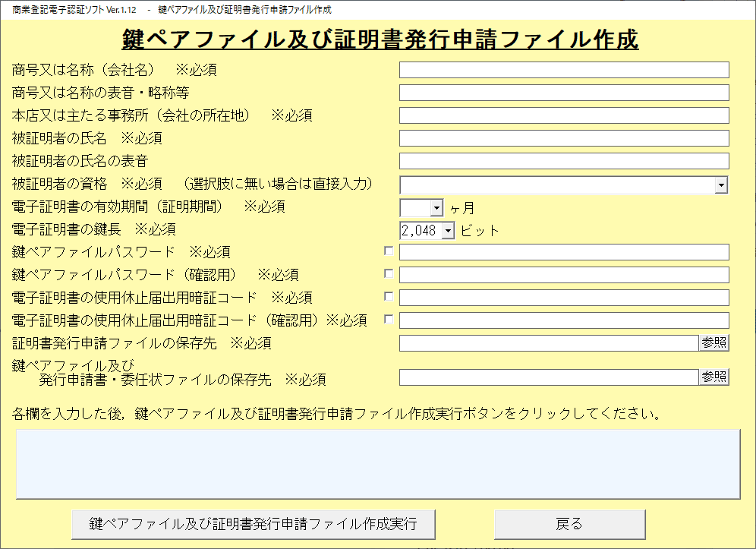The height and width of the screenshot is (549, 756).
Task: Click the 鍵ペアファイルパスワード input field
Action: point(563,252)
